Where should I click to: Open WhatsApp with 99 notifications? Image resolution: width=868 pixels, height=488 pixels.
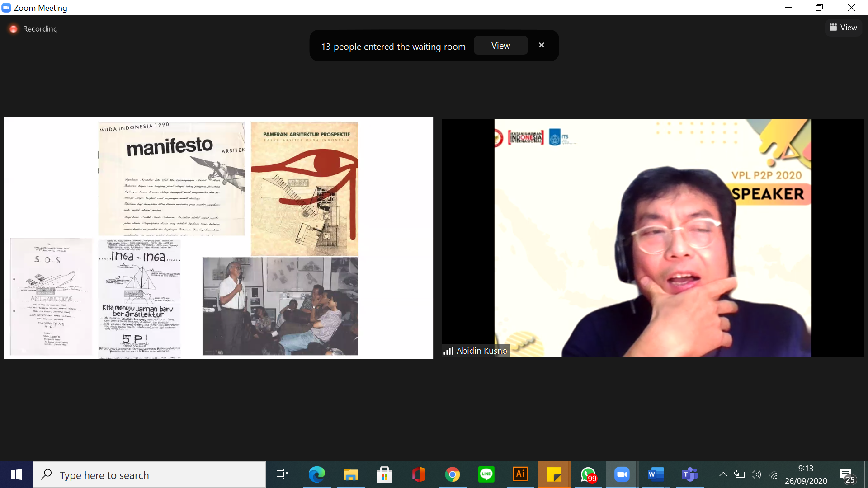pos(588,474)
